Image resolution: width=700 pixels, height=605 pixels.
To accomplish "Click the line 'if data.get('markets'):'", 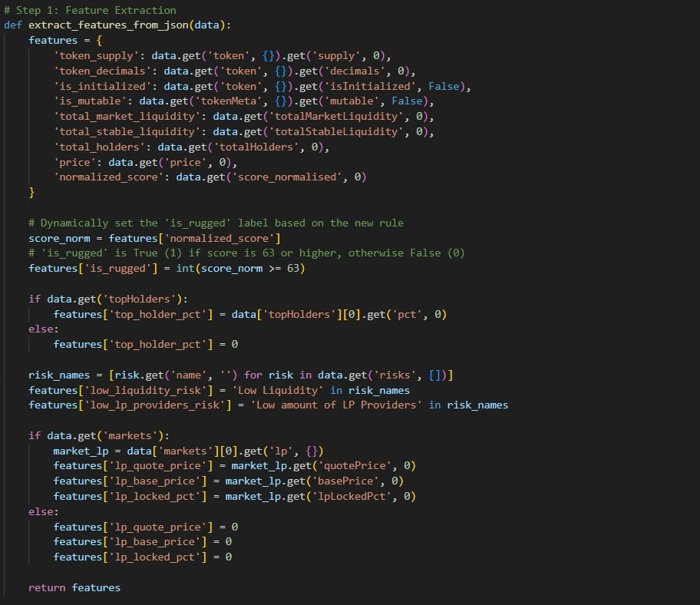I will coord(99,436).
